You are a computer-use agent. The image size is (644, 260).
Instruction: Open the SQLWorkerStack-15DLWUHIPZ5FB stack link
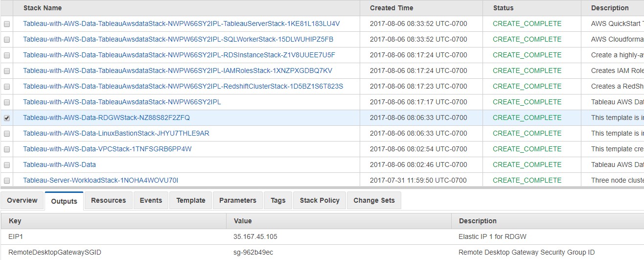[178, 39]
